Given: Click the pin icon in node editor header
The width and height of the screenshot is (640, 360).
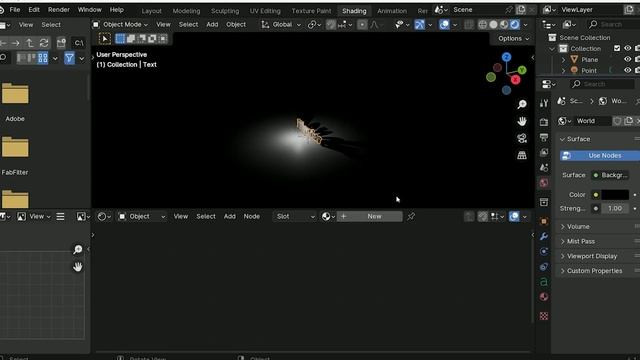Looking at the screenshot, I should pyautogui.click(x=411, y=216).
